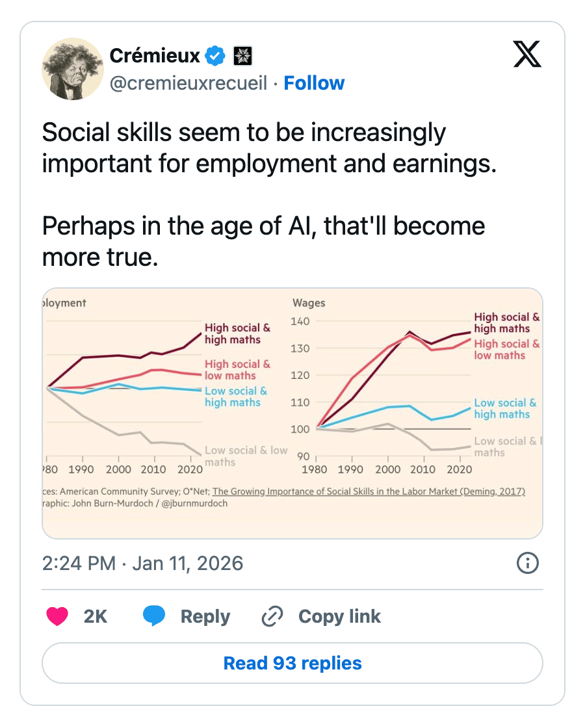Click the blue reply speech bubble icon
This screenshot has width=585, height=728.
pos(154,616)
